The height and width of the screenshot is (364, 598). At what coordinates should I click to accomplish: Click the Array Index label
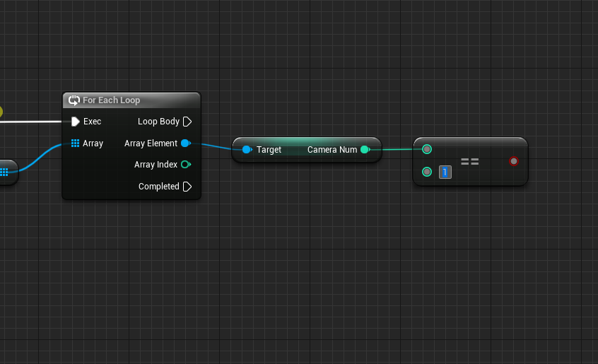[x=156, y=165]
